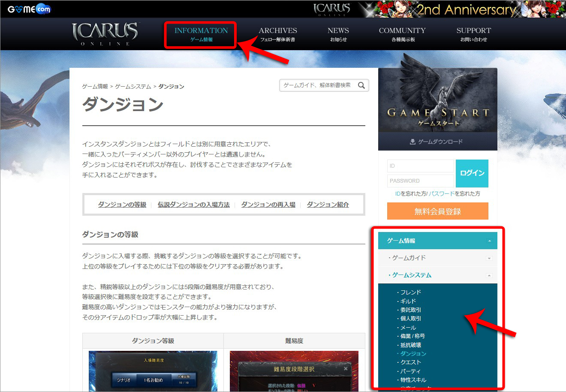The width and height of the screenshot is (566, 392).
Task: Jump to ダンジョンの等級 anchor link
Action: click(x=122, y=205)
